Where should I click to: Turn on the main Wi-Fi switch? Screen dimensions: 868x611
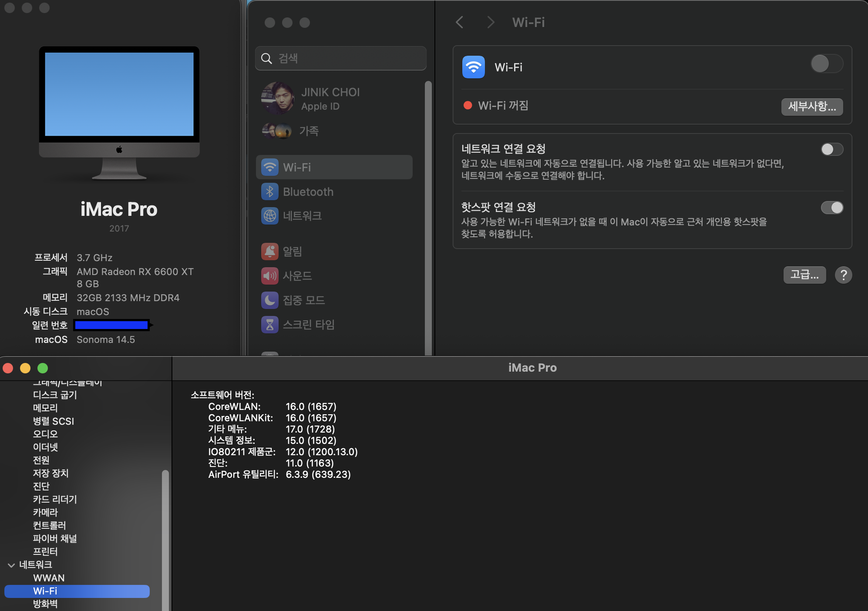pos(827,64)
